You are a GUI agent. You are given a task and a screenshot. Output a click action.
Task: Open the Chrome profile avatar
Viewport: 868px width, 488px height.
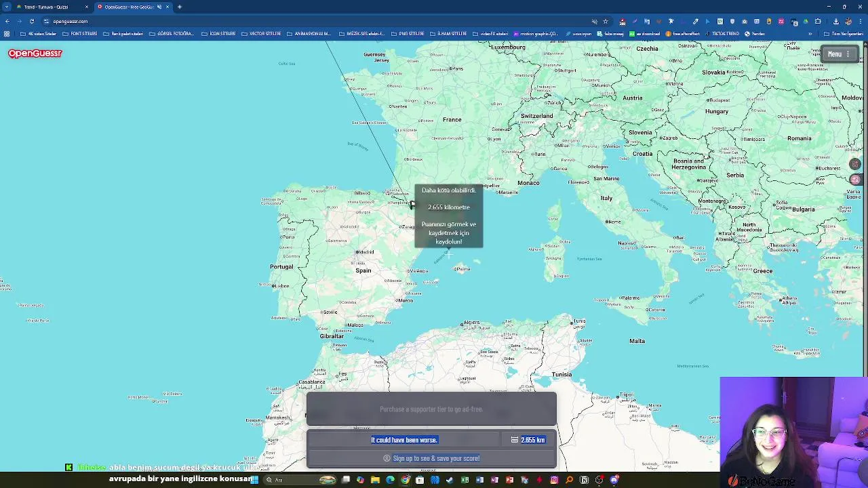pyautogui.click(x=848, y=22)
